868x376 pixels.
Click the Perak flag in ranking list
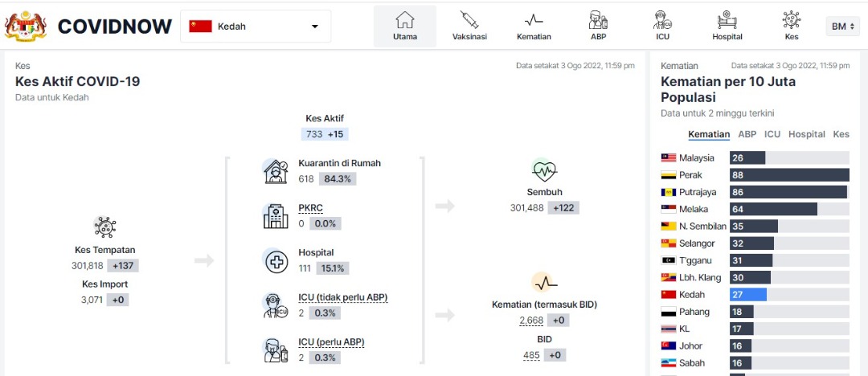pyautogui.click(x=668, y=175)
